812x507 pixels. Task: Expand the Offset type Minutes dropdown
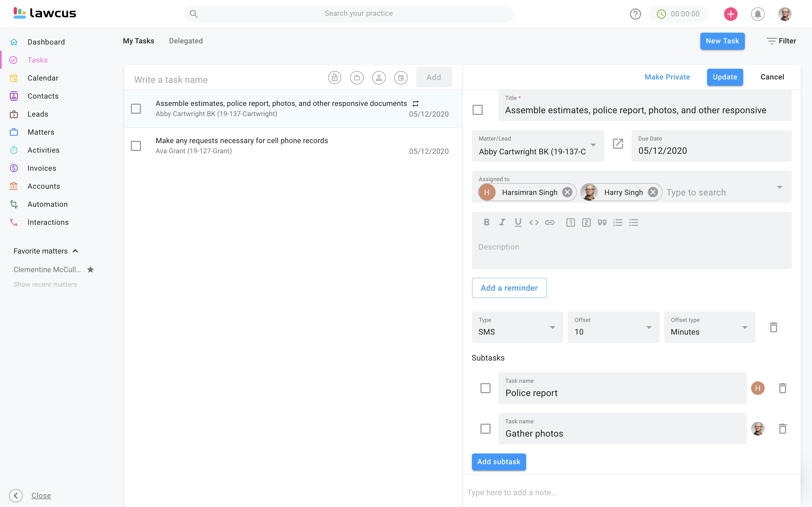(709, 327)
